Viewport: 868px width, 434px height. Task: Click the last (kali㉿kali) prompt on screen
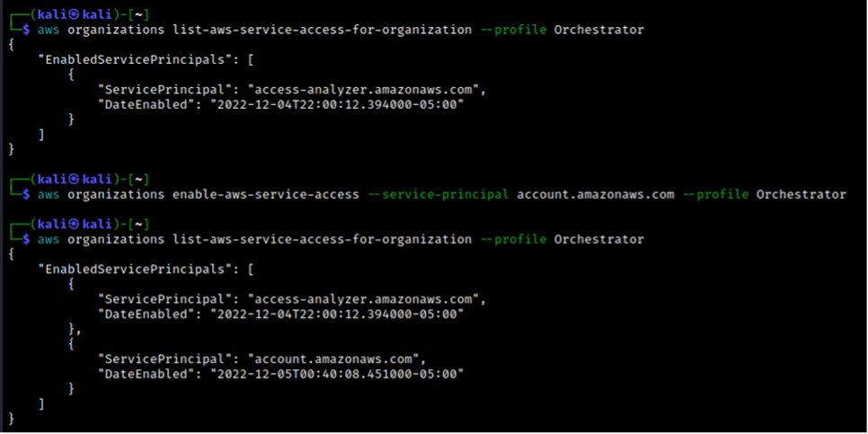click(x=69, y=224)
